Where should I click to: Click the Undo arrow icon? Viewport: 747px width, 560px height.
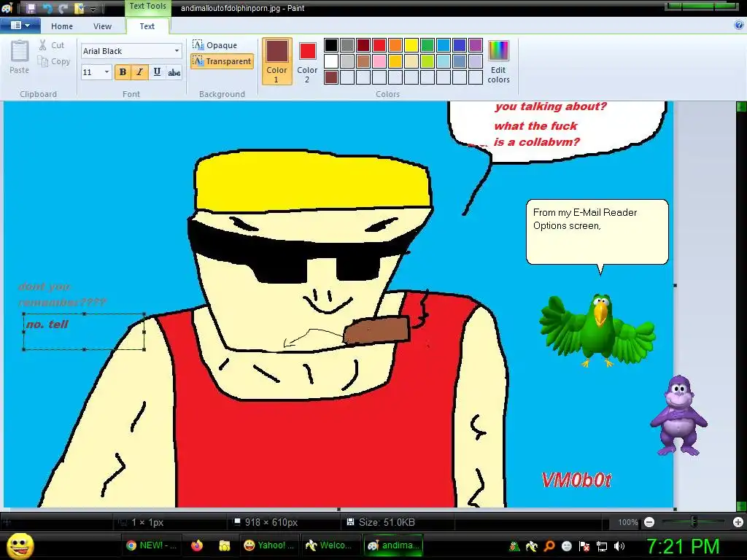[x=47, y=8]
